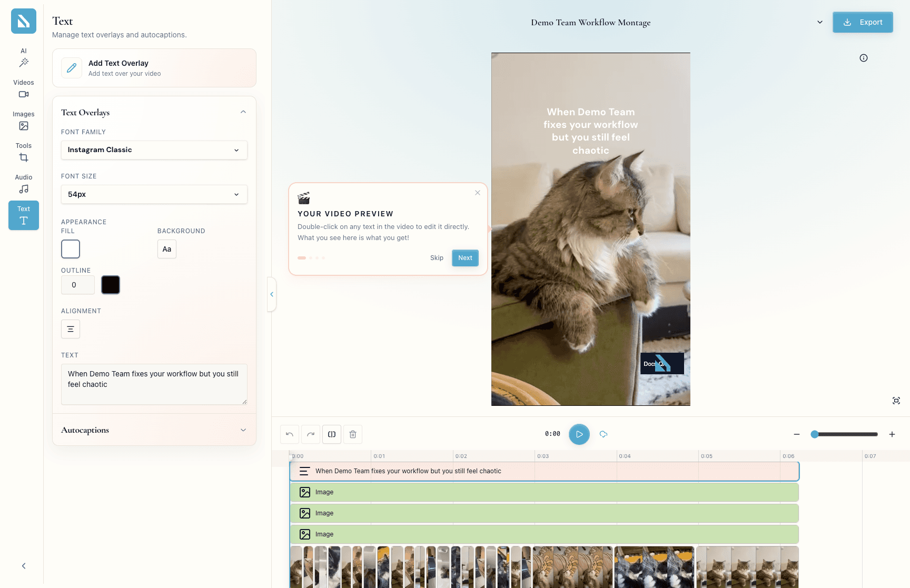The image size is (910, 588).
Task: Close the Your Video Preview tooltip
Action: (x=478, y=193)
